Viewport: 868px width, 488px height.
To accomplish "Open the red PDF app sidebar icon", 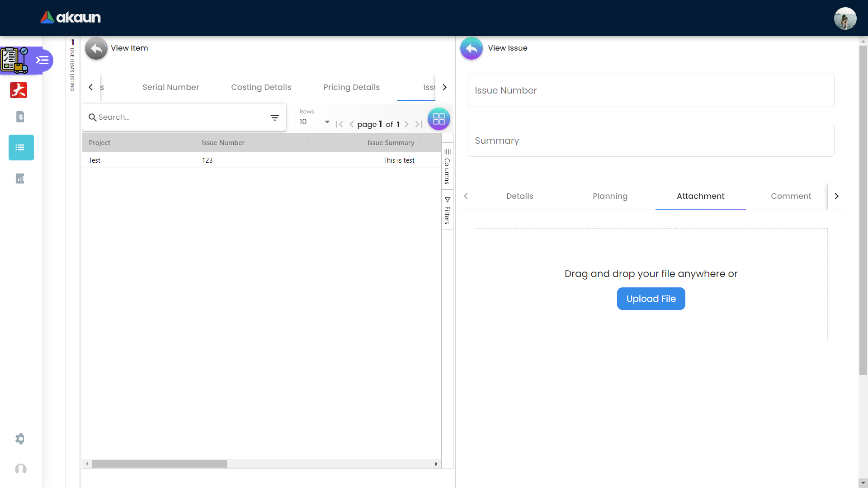I will point(19,90).
